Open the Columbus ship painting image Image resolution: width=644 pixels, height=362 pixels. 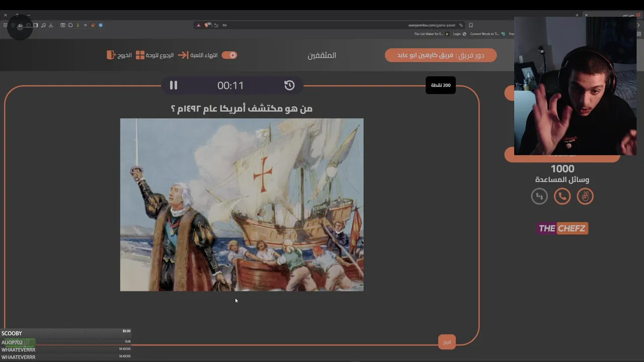242,205
